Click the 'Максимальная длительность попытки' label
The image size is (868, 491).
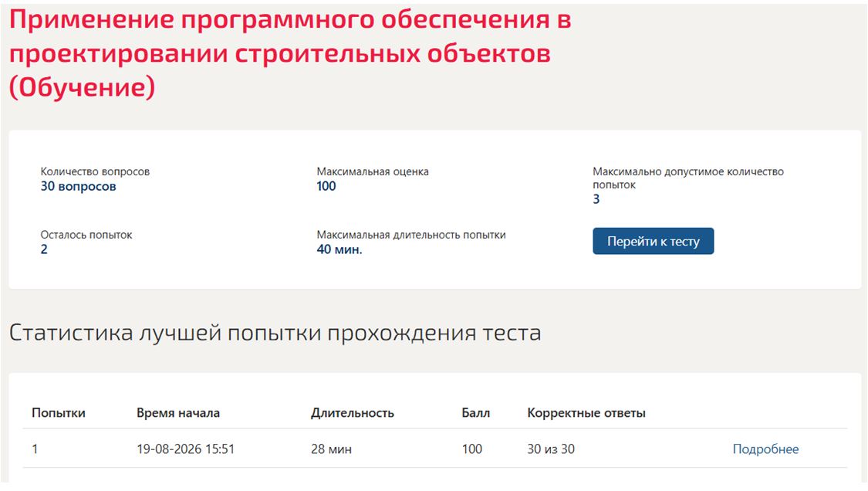click(x=411, y=235)
